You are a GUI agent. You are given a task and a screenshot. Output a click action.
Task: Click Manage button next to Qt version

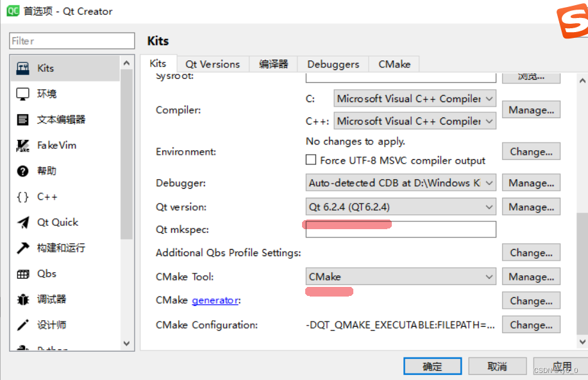531,207
